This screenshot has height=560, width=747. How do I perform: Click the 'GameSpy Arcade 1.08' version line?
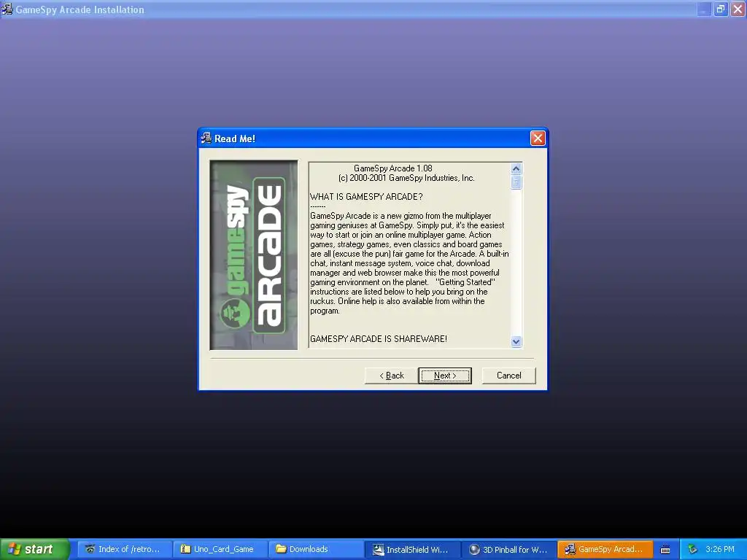coord(393,168)
